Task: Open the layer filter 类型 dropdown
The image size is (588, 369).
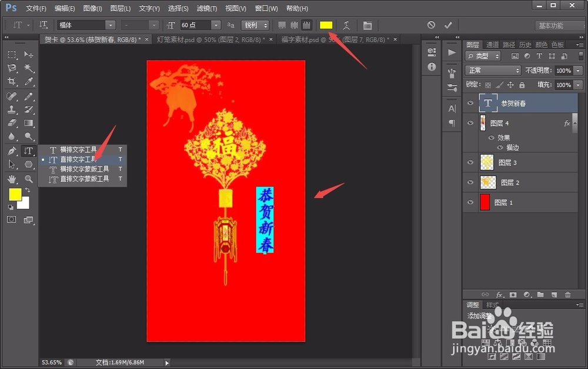Action: pyautogui.click(x=483, y=56)
